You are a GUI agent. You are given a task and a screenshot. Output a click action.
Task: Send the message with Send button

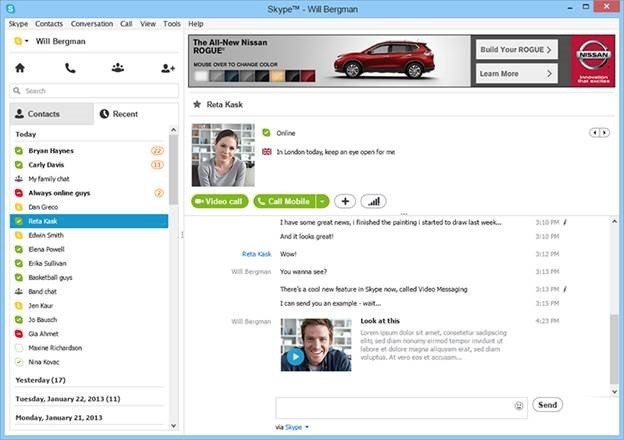(x=548, y=405)
